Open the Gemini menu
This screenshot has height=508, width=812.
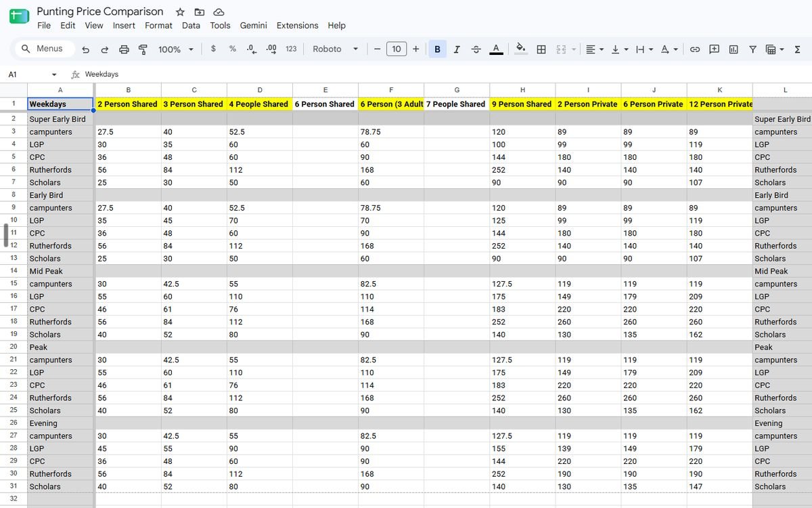[x=253, y=26]
